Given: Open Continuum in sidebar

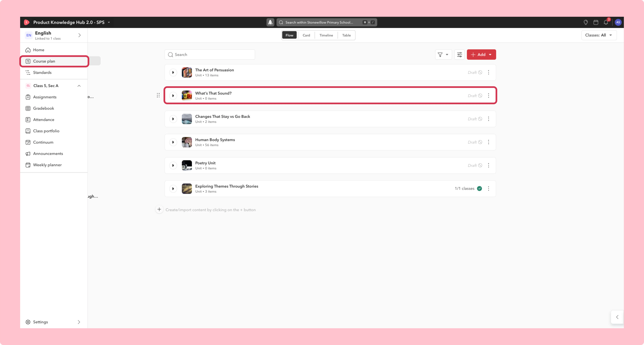Looking at the screenshot, I should (54, 142).
